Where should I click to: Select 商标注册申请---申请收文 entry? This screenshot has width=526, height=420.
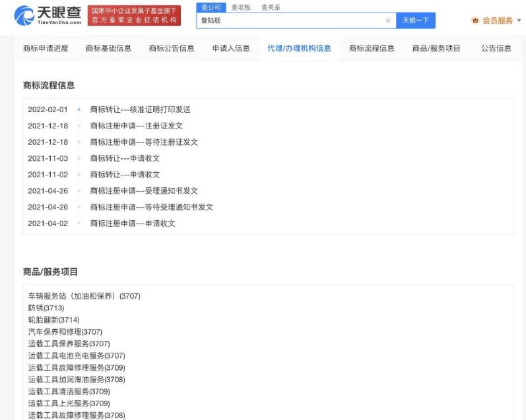pyautogui.click(x=133, y=224)
